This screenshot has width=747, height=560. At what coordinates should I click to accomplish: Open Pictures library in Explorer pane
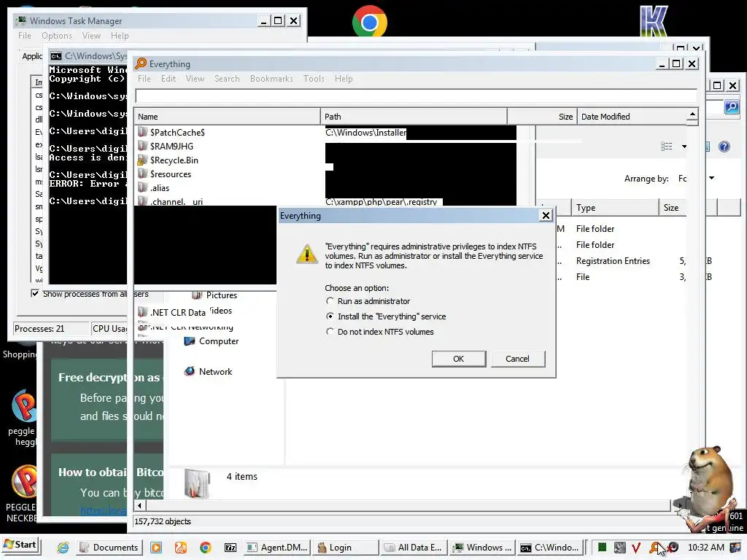coord(214,295)
